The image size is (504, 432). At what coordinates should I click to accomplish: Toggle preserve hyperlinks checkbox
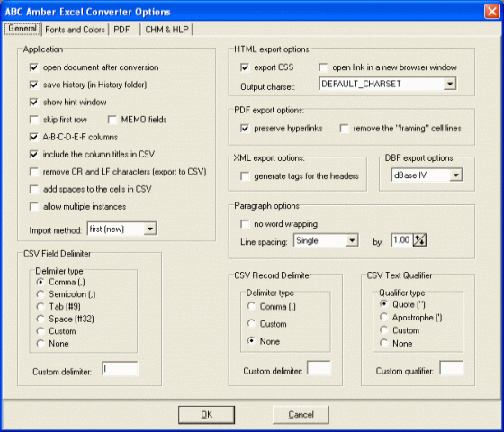245,128
